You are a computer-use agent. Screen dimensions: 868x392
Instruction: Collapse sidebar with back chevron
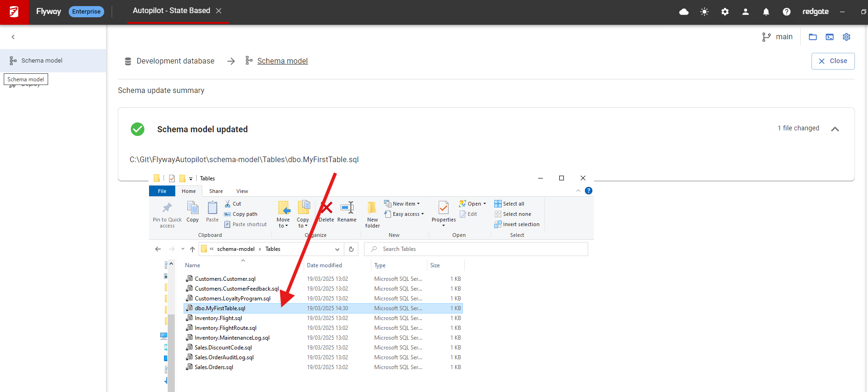13,37
